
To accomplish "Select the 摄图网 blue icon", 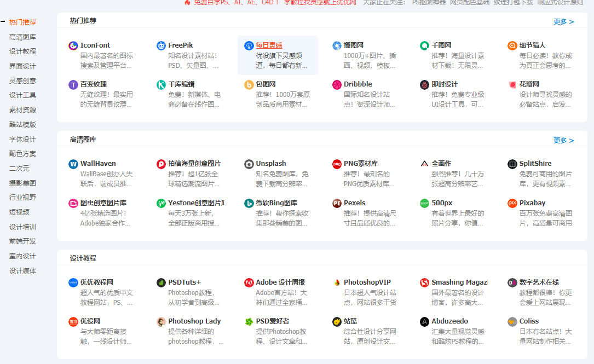I will (337, 46).
